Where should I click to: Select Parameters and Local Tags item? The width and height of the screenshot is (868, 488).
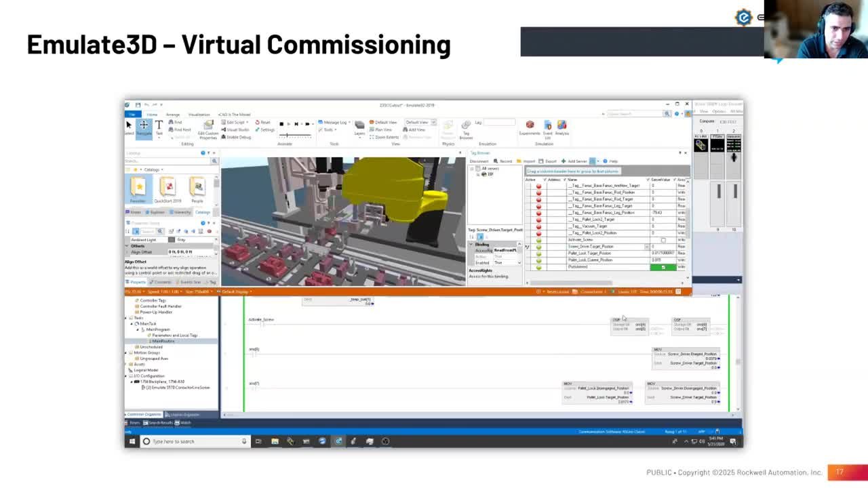click(x=174, y=335)
